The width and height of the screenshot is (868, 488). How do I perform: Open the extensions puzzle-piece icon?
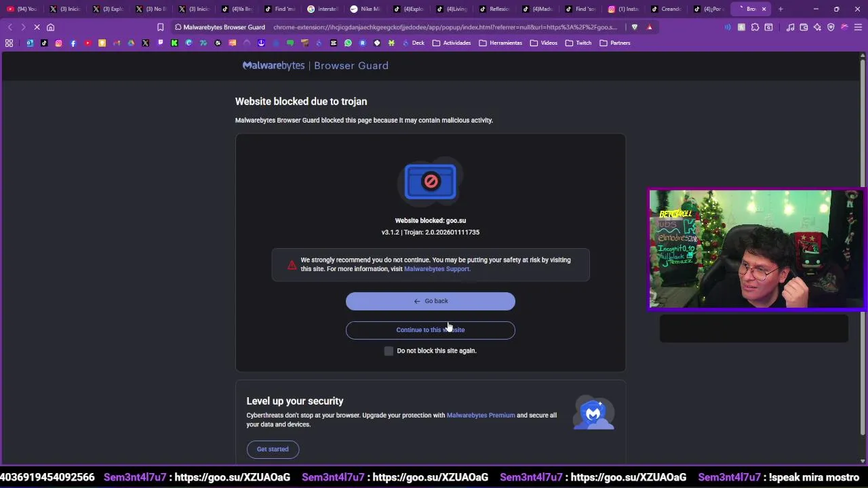click(755, 27)
